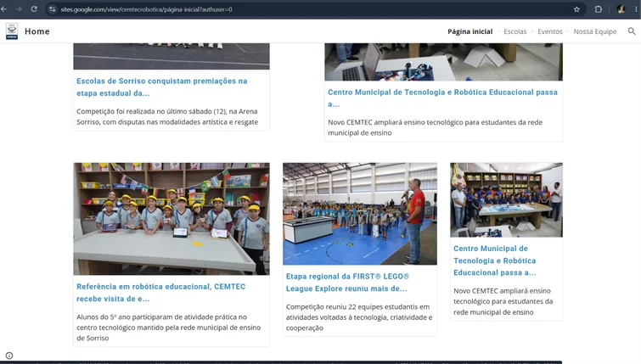Viewport: 641px width, 364px height.
Task: Click group photo around robotics table
Action: tap(507, 199)
